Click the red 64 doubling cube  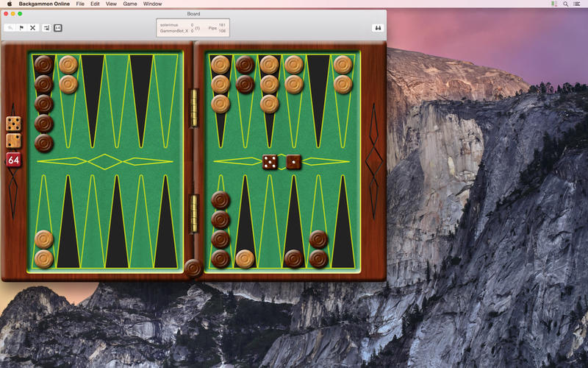(13, 159)
